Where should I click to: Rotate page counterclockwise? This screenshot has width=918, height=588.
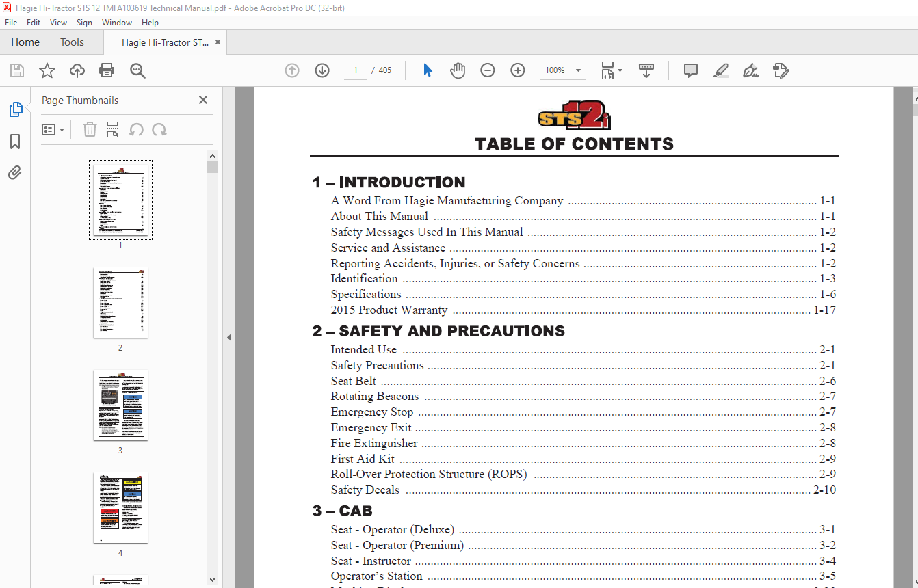pyautogui.click(x=136, y=129)
